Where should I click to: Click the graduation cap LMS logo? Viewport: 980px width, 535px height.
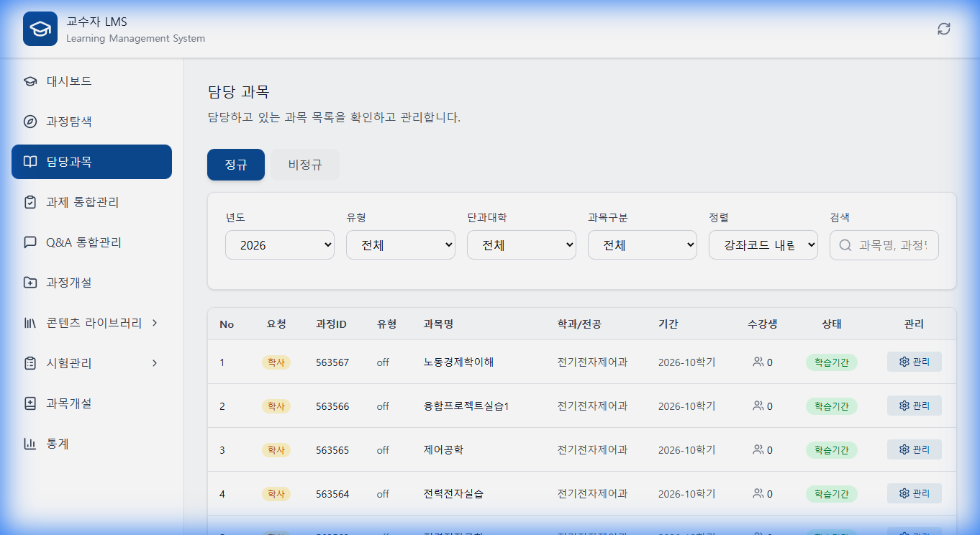coord(40,29)
